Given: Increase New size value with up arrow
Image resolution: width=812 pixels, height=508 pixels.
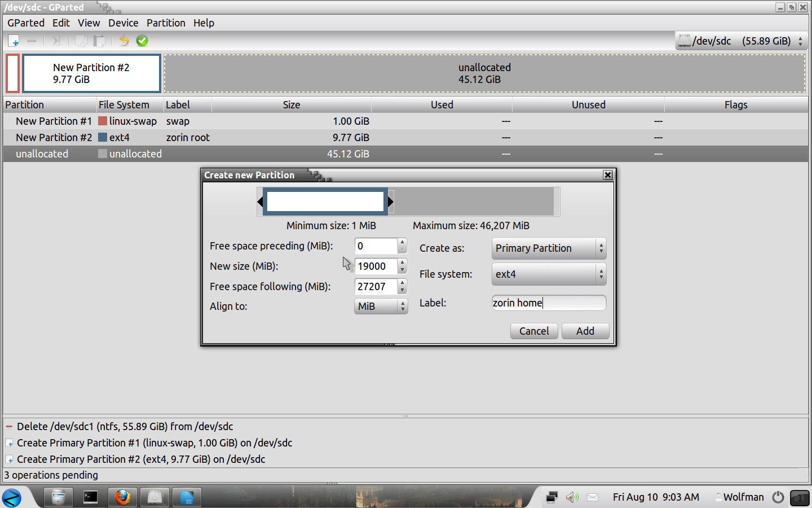Looking at the screenshot, I should (402, 262).
